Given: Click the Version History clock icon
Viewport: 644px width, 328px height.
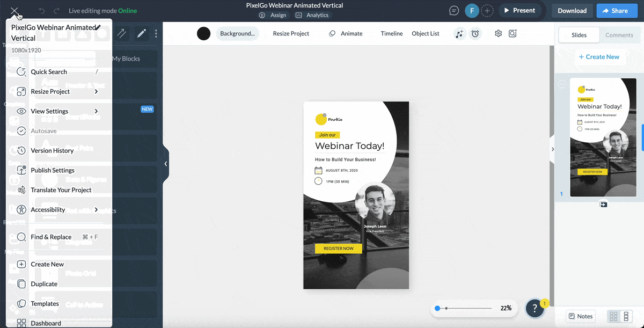Looking at the screenshot, I should point(21,150).
